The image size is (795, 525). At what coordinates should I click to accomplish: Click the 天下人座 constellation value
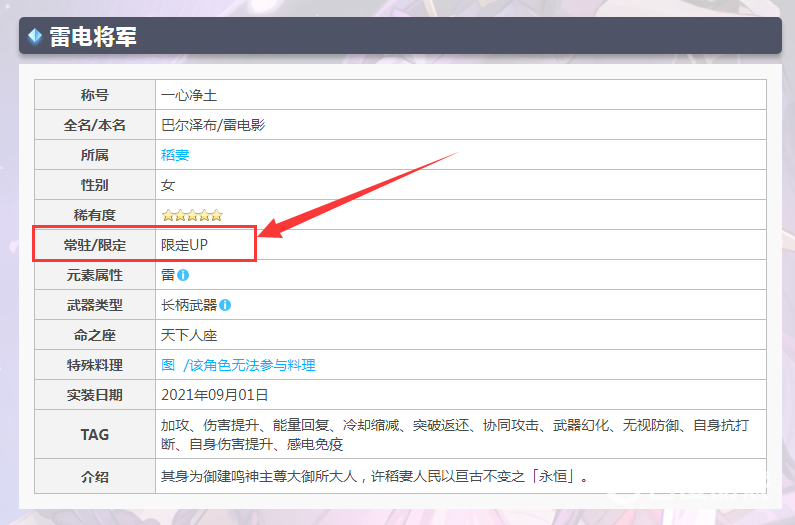pos(189,335)
